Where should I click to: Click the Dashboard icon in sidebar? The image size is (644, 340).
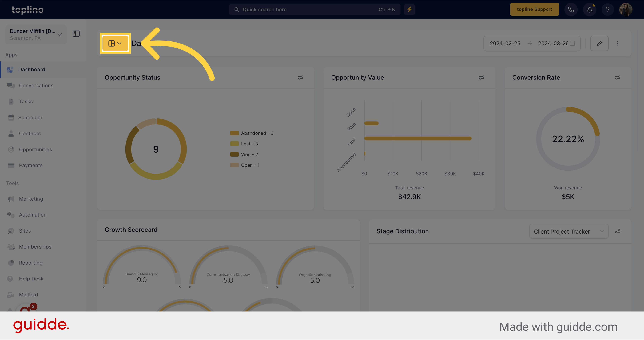11,69
